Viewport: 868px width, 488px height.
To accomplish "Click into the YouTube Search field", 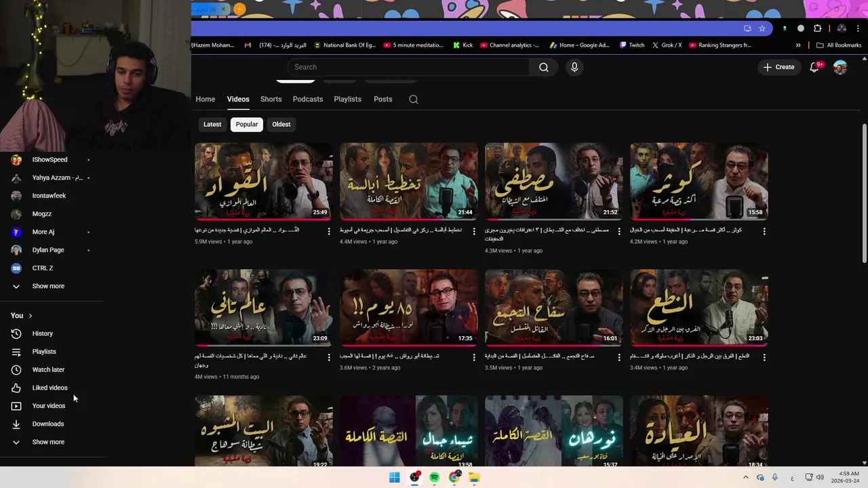I will [x=408, y=67].
